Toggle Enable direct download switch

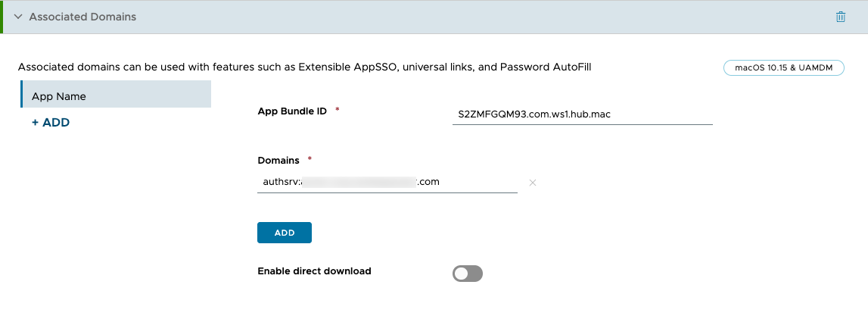(x=467, y=274)
